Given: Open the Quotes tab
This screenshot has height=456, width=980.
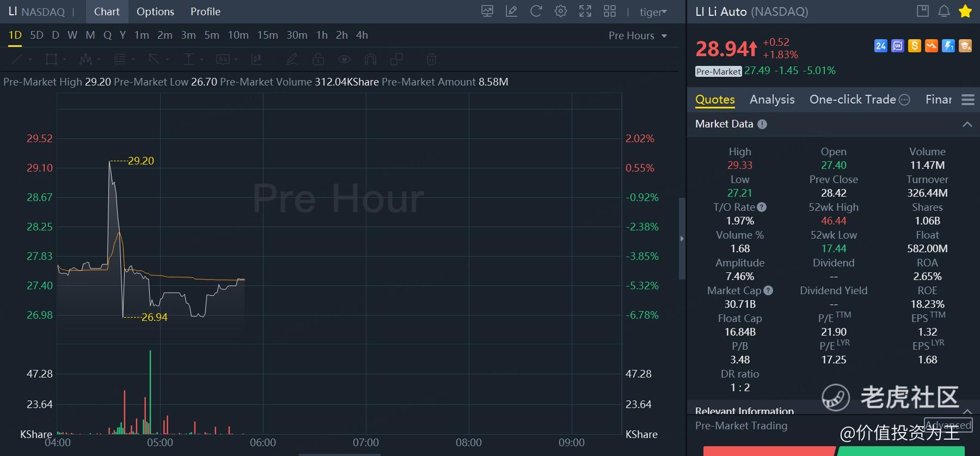Looking at the screenshot, I should 715,100.
